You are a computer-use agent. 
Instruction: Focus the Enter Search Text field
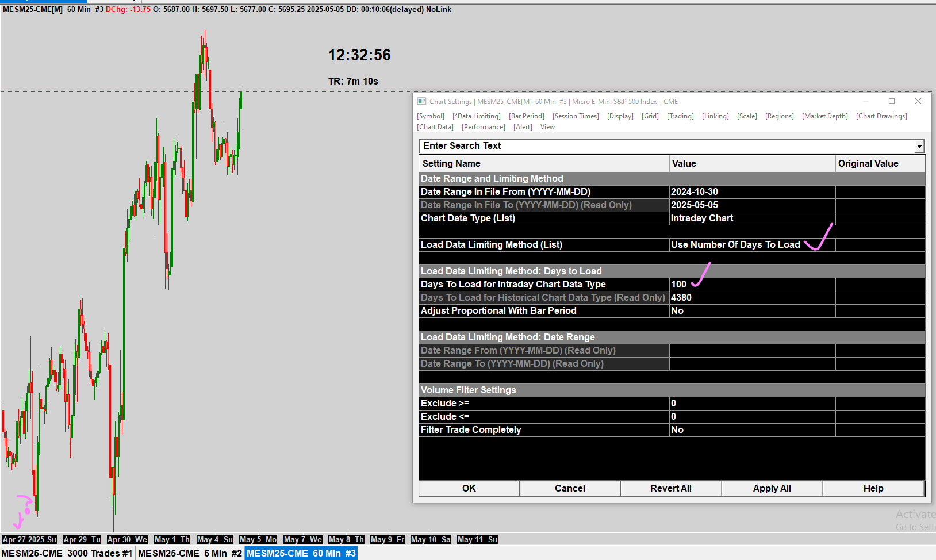pos(667,146)
